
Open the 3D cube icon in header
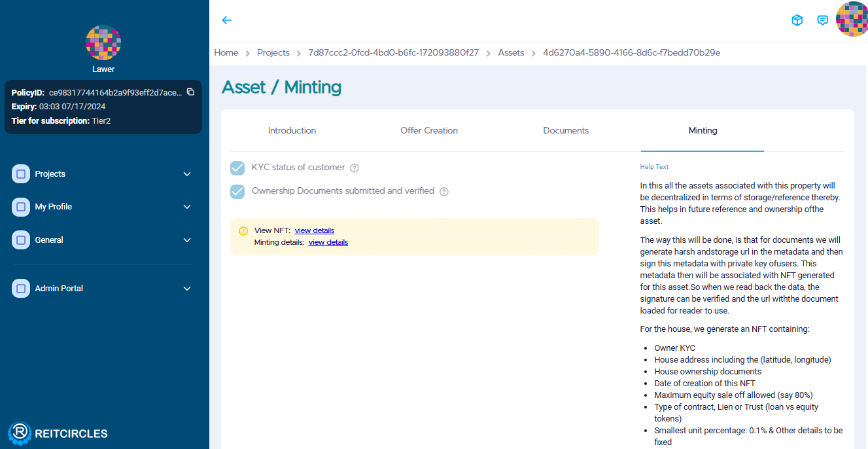pyautogui.click(x=797, y=20)
